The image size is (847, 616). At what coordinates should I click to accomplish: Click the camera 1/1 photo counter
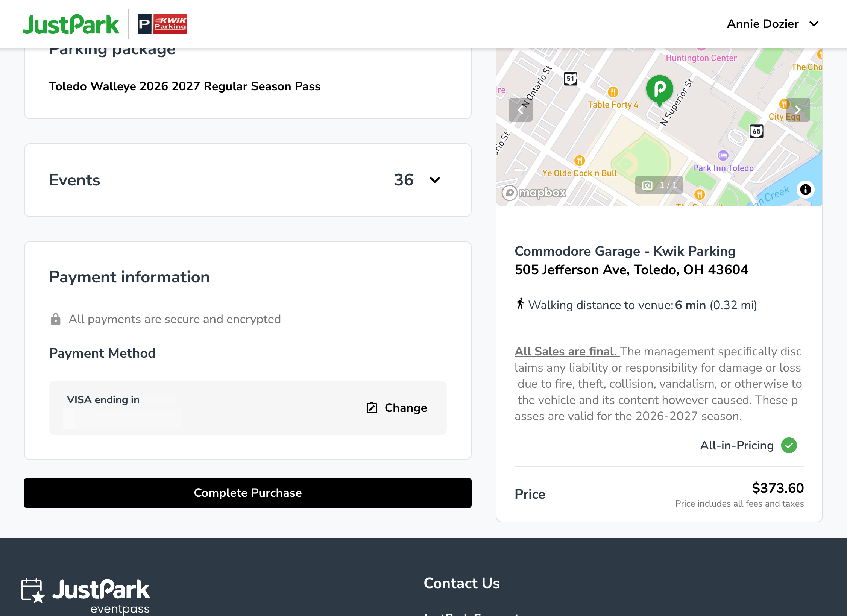point(659,185)
